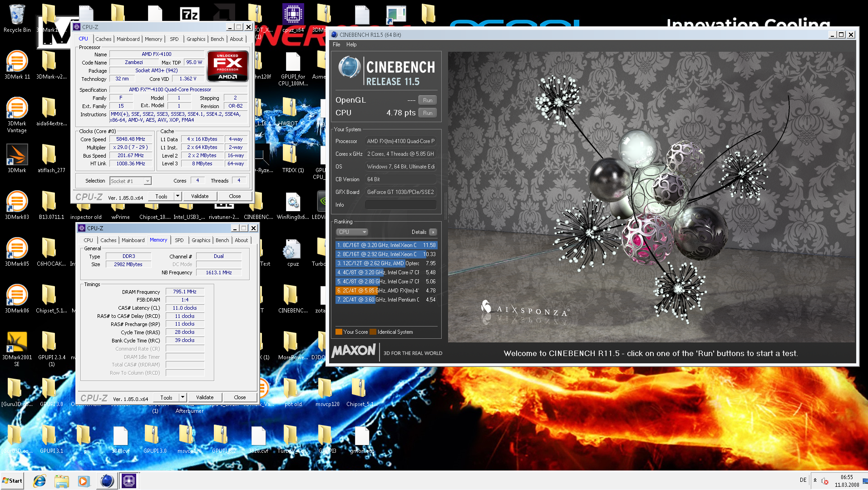
Task: Click the volume tray icon
Action: (x=825, y=480)
